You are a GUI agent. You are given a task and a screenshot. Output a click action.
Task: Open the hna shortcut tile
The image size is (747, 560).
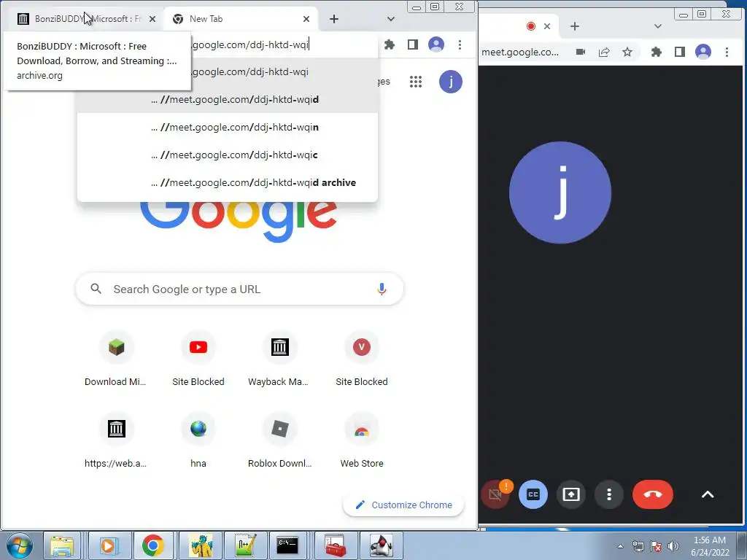click(x=198, y=440)
